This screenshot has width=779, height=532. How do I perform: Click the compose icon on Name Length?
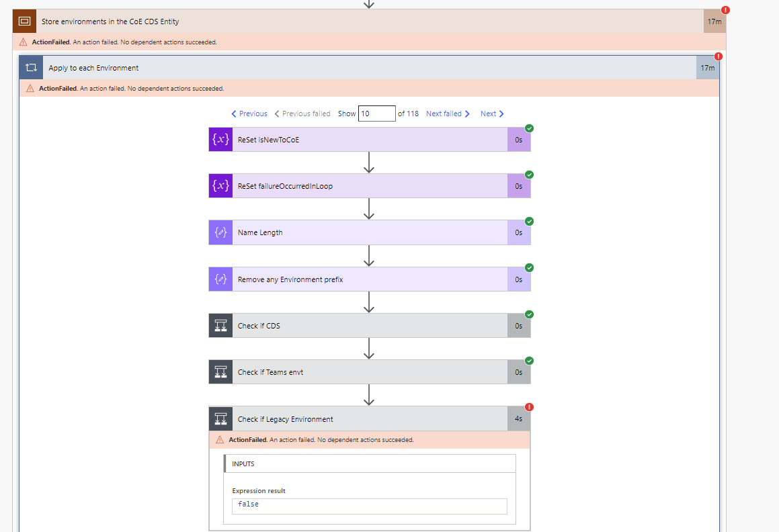pos(220,232)
